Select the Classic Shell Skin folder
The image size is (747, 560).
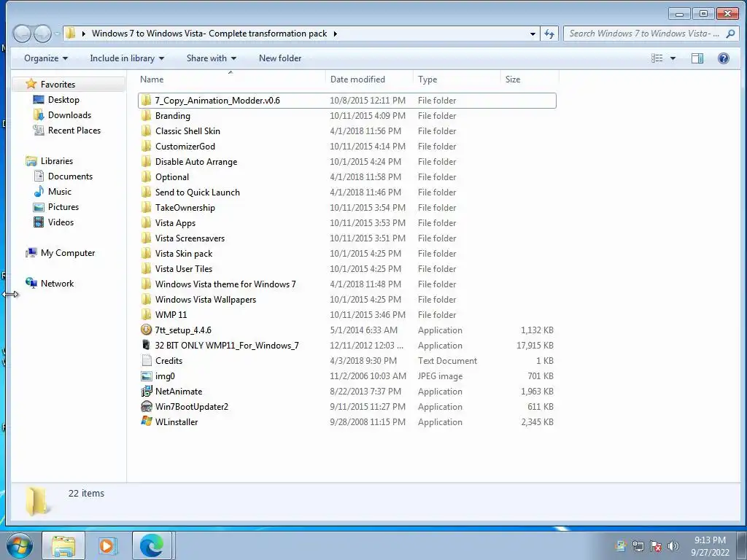[347, 131]
